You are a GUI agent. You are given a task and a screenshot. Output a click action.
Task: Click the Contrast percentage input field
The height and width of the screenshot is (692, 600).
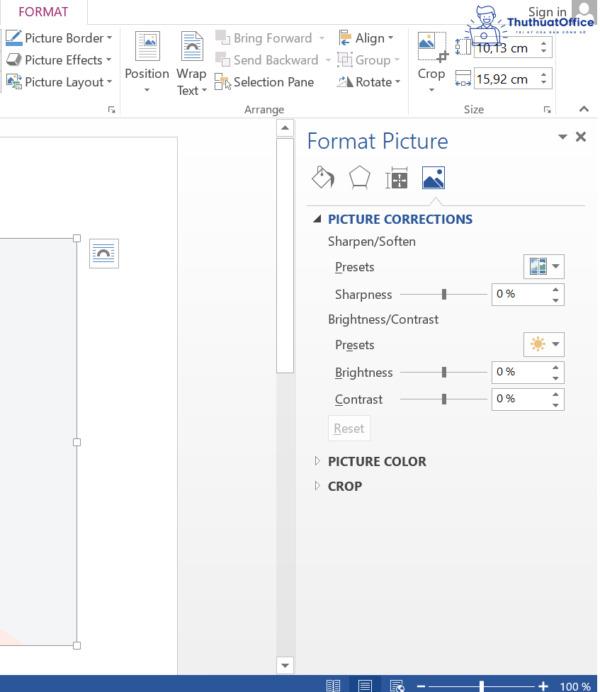[519, 399]
